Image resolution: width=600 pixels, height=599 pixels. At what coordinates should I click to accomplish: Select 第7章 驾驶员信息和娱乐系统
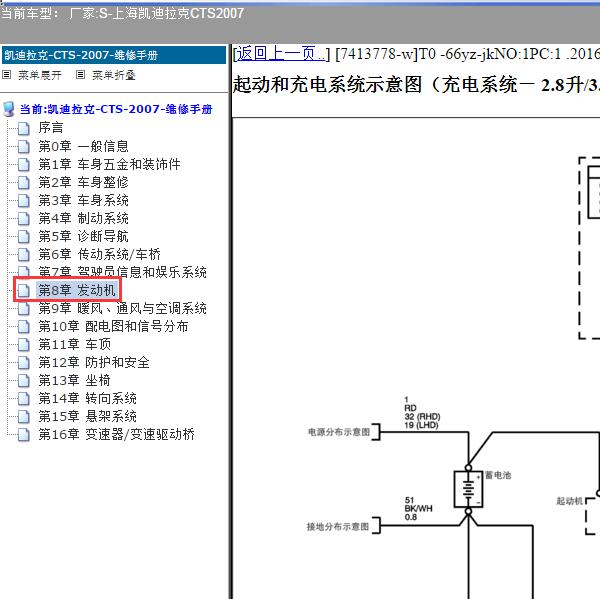coord(122,272)
